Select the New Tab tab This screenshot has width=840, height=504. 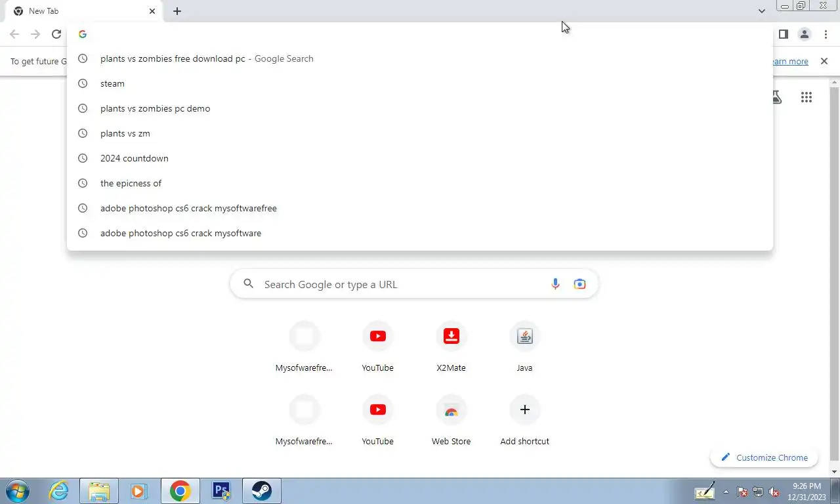pos(84,11)
